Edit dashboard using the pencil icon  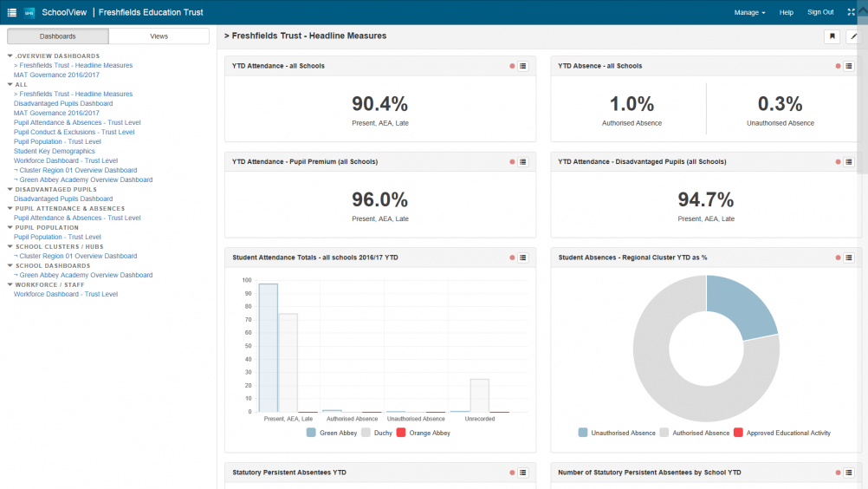[853, 36]
